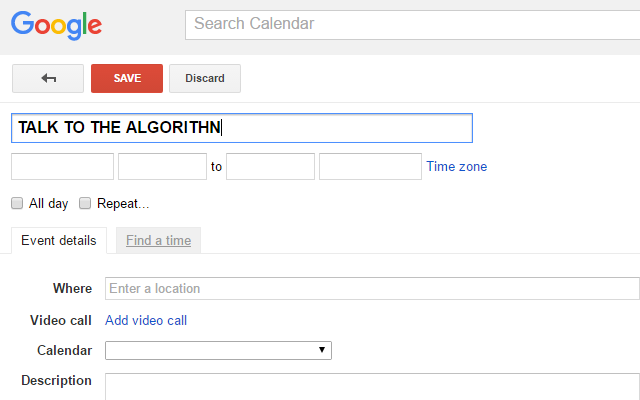Open the Google logo home link
Image resolution: width=640 pixels, height=400 pixels.
56,25
